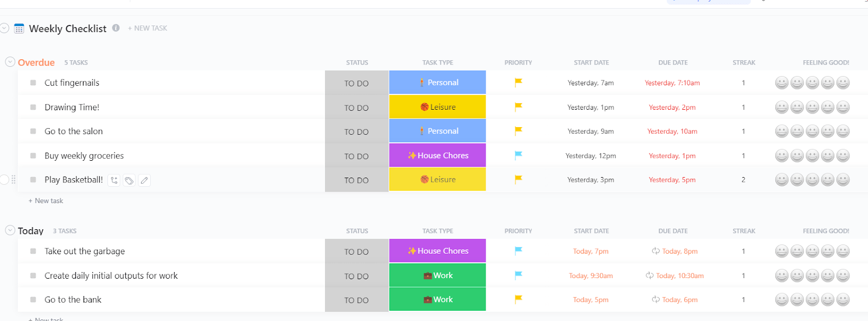
Task: Click the blue priority flag for Buy weekly groceries
Action: click(x=518, y=155)
